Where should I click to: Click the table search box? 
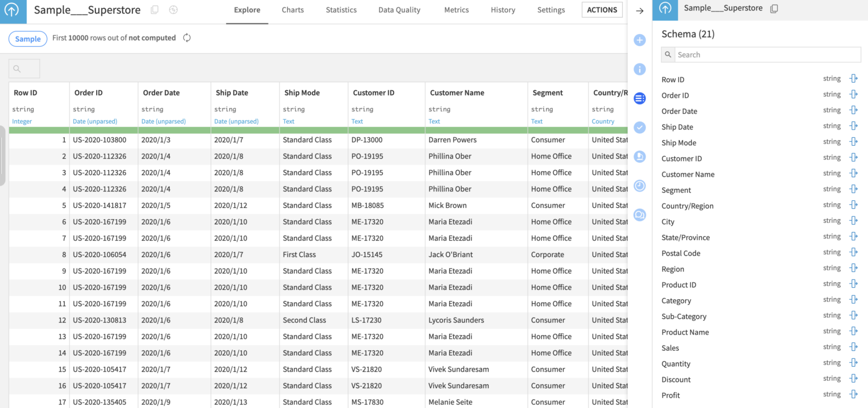point(24,68)
